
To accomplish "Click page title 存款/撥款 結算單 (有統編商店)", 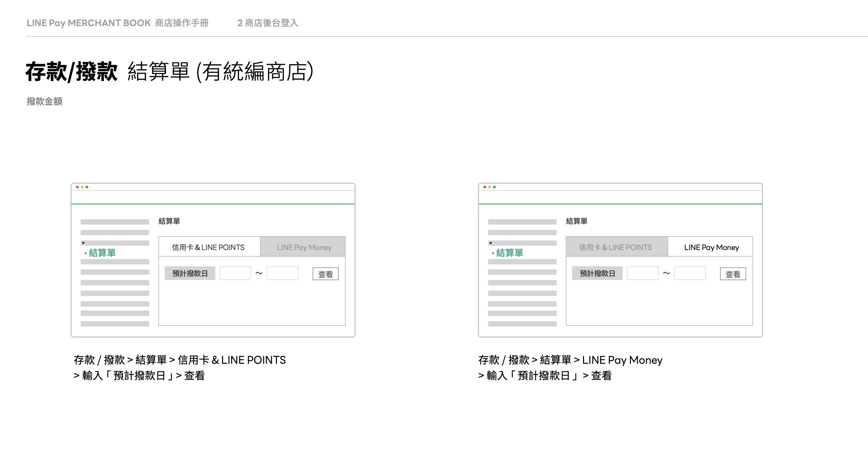I will pos(169,72).
